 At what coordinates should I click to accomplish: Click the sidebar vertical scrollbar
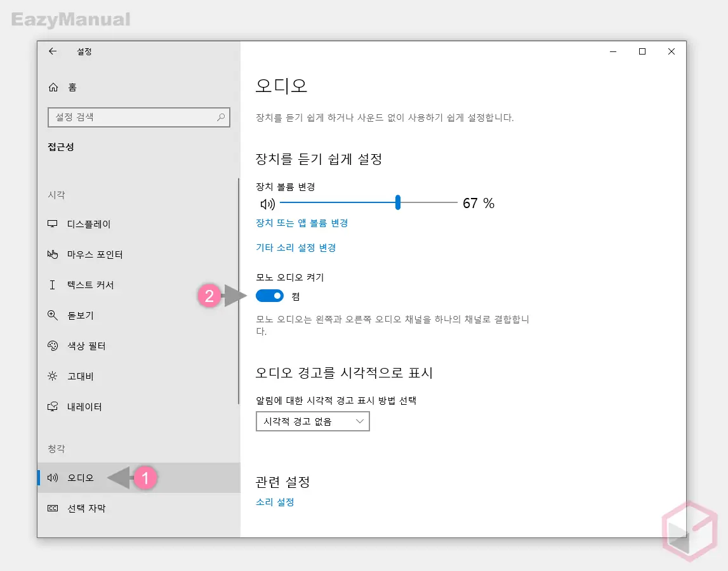click(x=239, y=291)
